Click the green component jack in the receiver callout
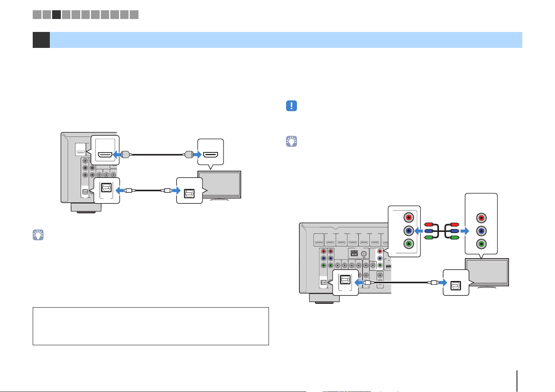Viewport: 555px width, 392px height. click(x=409, y=244)
